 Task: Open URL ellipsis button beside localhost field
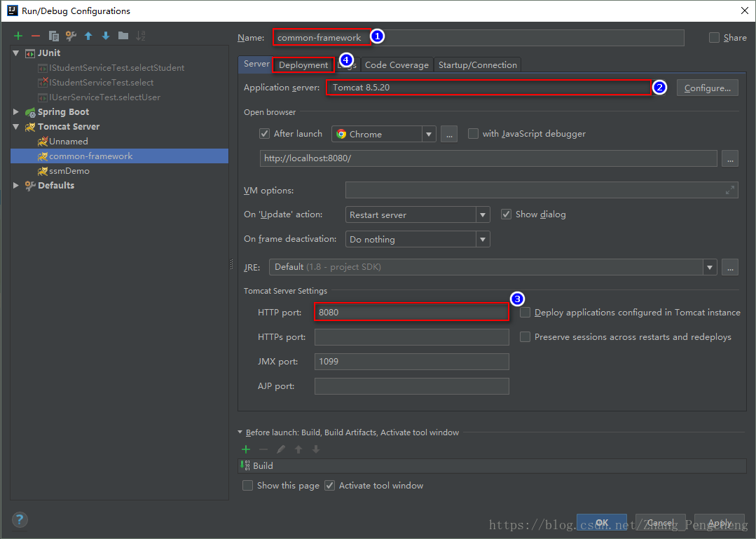tap(730, 158)
